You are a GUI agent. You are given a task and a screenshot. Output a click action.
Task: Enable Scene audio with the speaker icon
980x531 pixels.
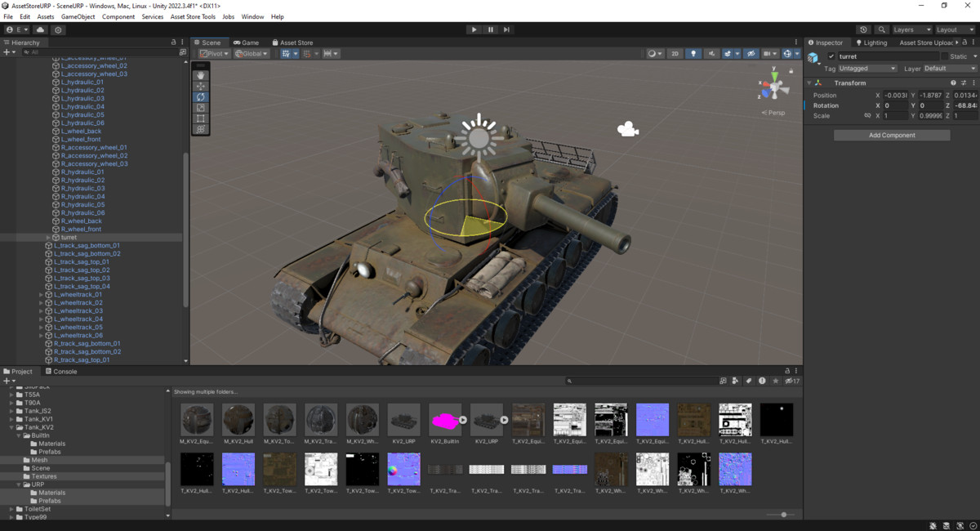tap(710, 53)
